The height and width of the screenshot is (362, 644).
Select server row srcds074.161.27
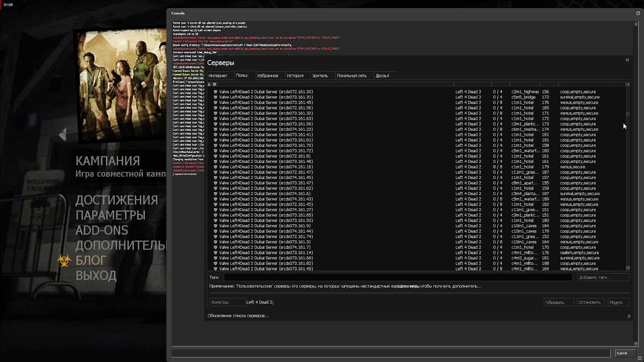coord(418,210)
